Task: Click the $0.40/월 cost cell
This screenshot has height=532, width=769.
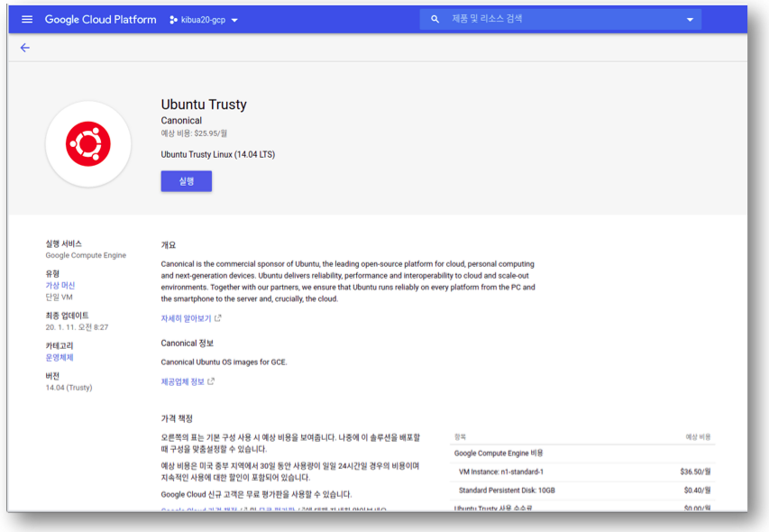Action: (697, 491)
